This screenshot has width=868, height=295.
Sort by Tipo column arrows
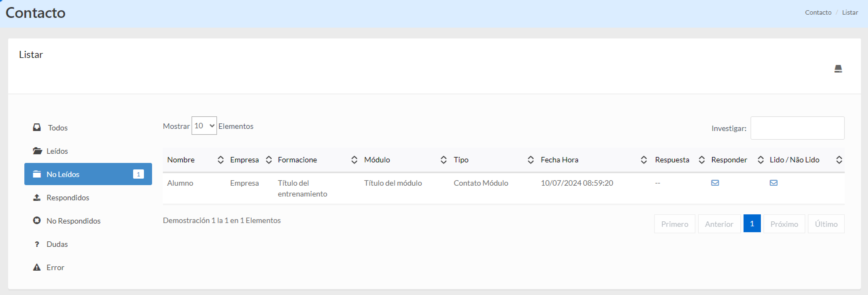tap(530, 160)
